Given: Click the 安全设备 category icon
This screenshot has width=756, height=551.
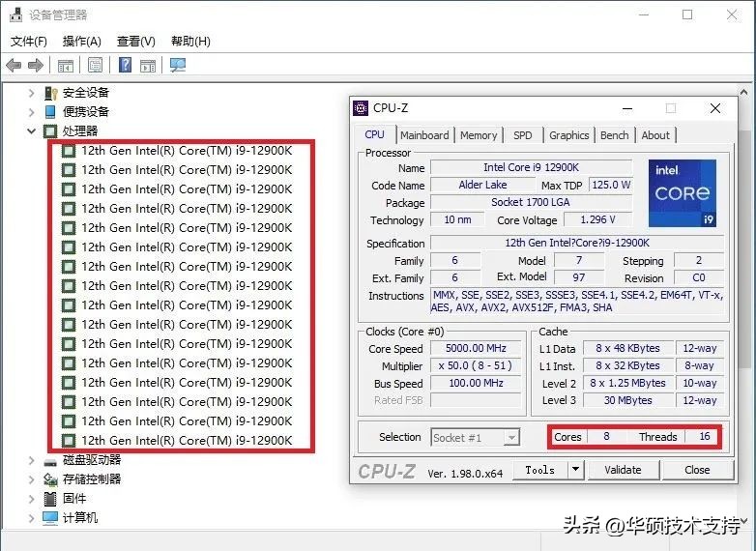Looking at the screenshot, I should point(50,93).
